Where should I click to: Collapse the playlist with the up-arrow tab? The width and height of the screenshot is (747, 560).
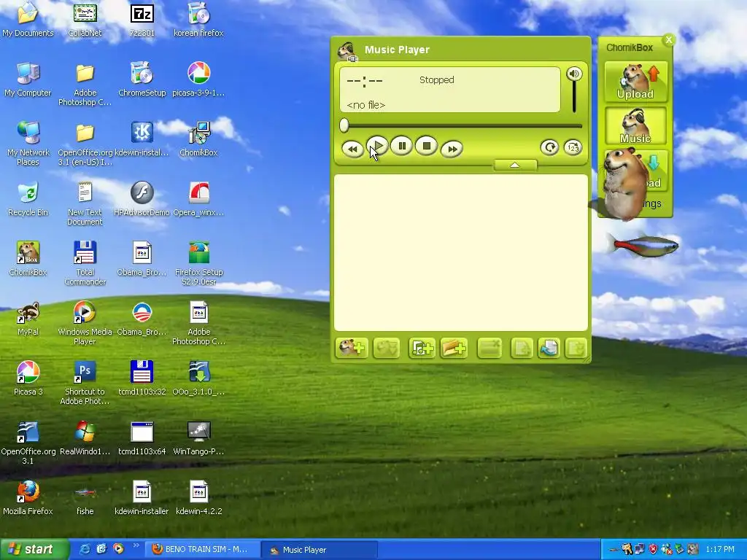pos(515,165)
